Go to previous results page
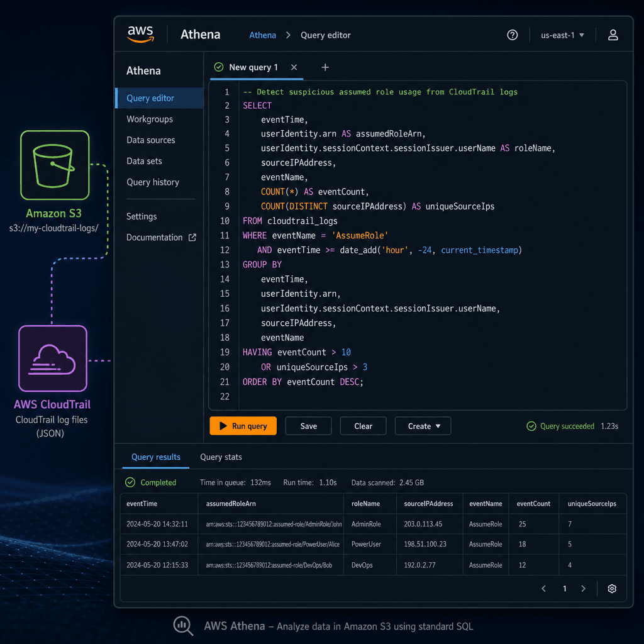The width and height of the screenshot is (644, 644). pyautogui.click(x=543, y=589)
